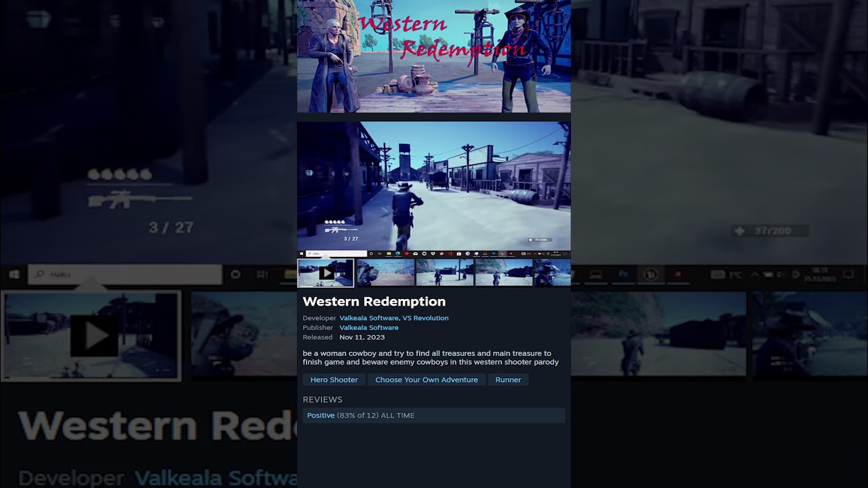Click the REVIEWS section heading
The image size is (868, 488).
[323, 400]
